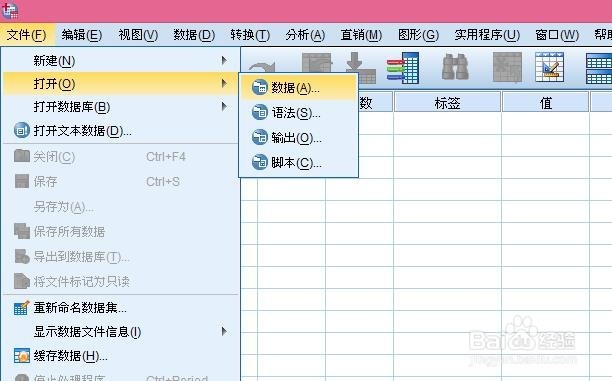The height and width of the screenshot is (381, 612).
Task: Select 语法(S)... in the open submenu
Action: (x=299, y=113)
